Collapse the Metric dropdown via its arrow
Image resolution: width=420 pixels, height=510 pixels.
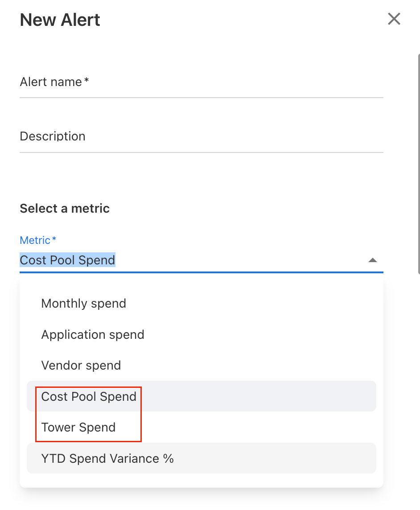tap(373, 259)
